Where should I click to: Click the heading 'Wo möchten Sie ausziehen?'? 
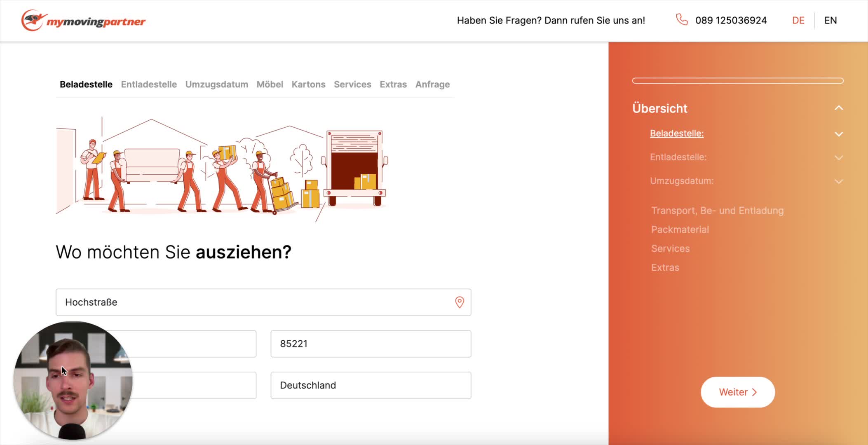174,252
